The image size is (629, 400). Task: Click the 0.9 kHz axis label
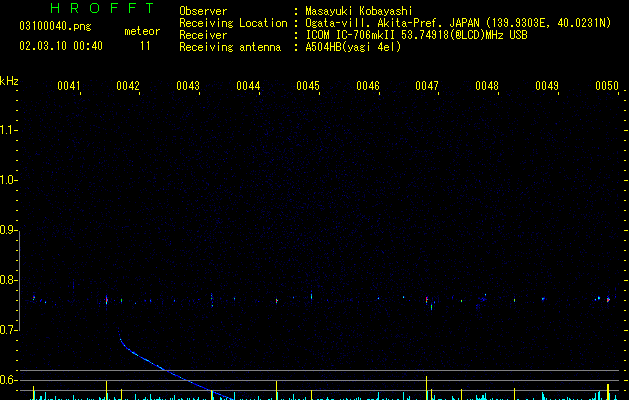click(7, 230)
